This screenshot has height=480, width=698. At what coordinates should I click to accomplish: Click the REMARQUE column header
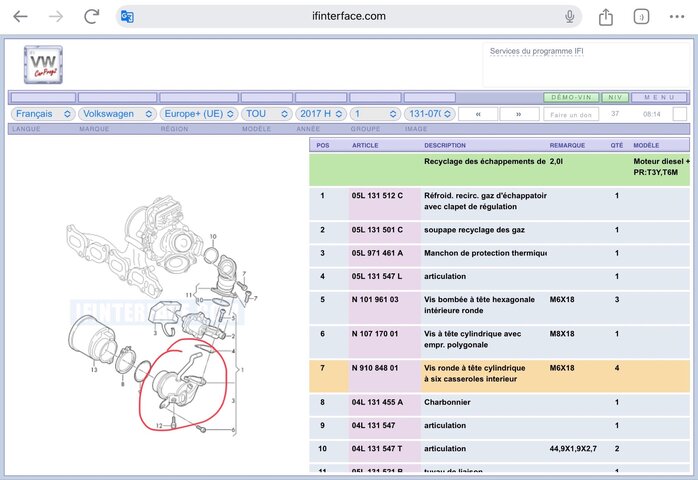(x=567, y=145)
